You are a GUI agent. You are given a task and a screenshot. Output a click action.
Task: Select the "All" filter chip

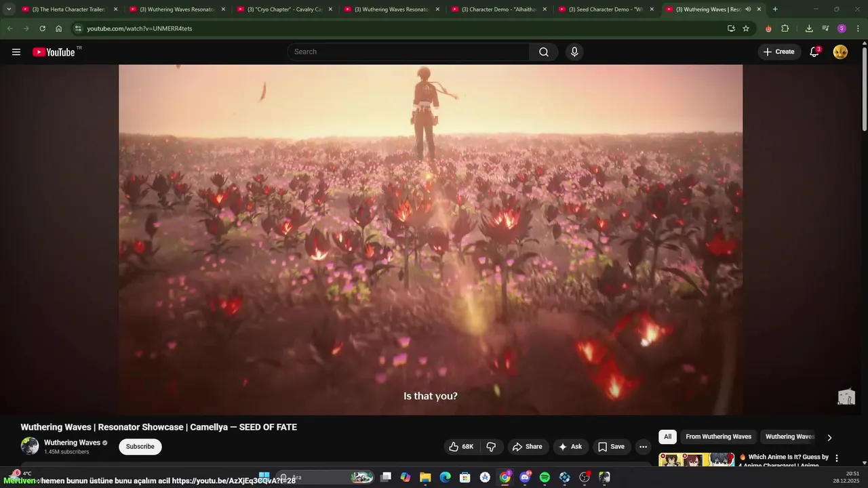(x=668, y=436)
